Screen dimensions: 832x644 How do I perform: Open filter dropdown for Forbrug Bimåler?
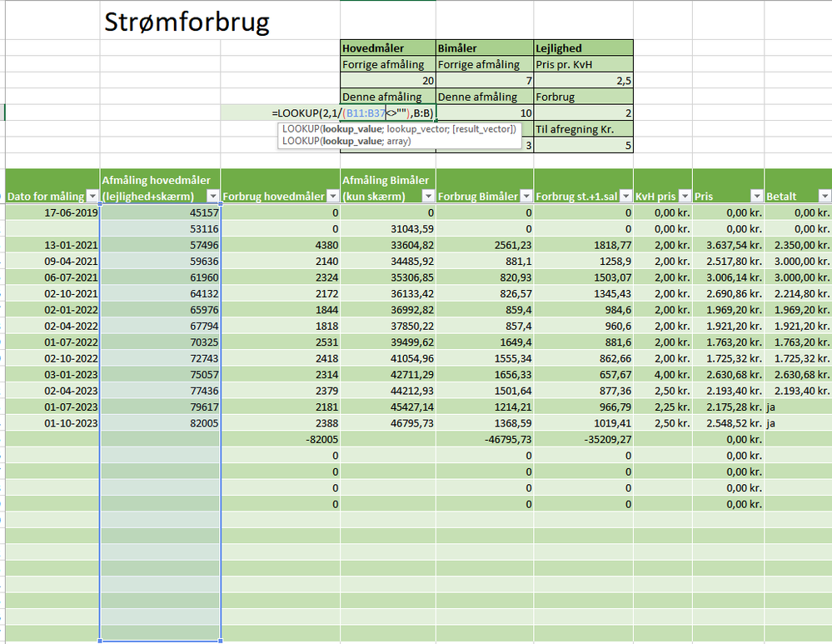(526, 196)
